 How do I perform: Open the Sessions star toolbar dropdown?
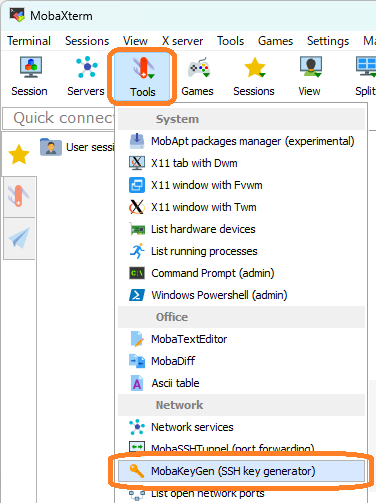(254, 76)
